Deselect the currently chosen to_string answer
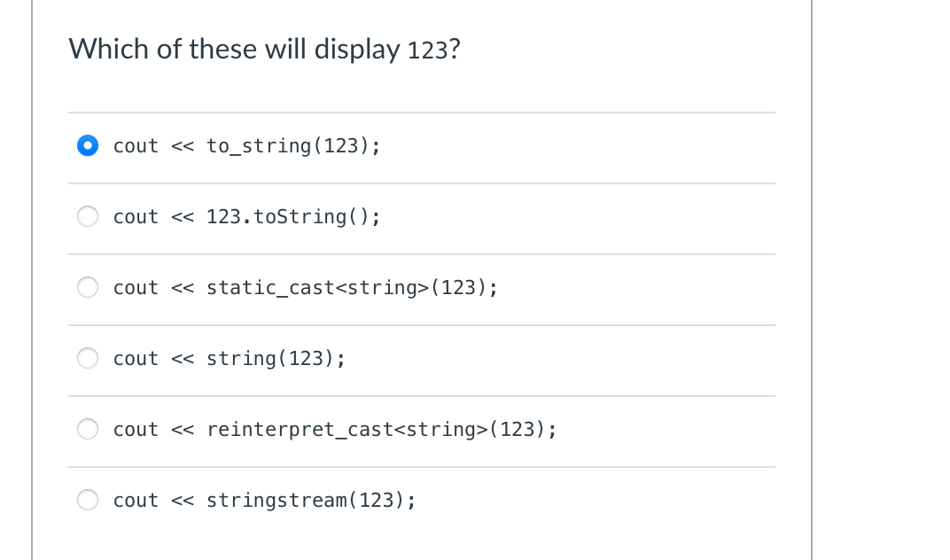950x560 pixels. click(88, 145)
